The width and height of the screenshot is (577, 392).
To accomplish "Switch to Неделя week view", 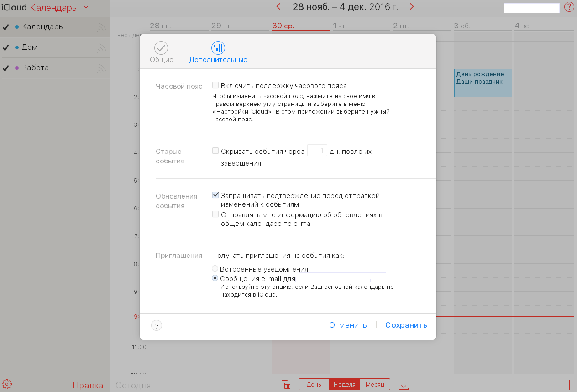I will (345, 384).
